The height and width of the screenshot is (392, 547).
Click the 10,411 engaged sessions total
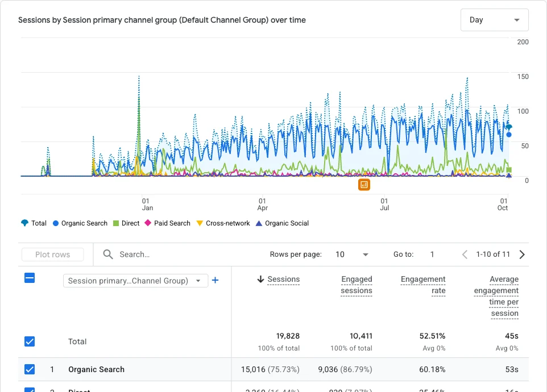[361, 336]
